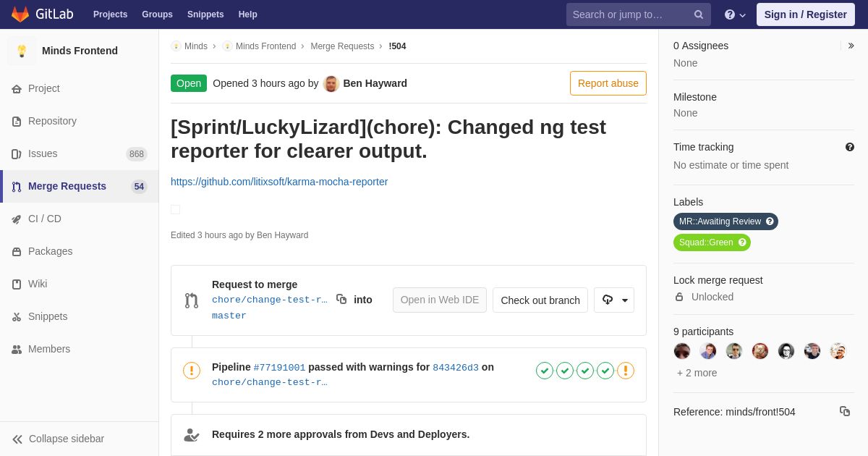Click the Sign in / Register button
Image resolution: width=868 pixels, height=456 pixels.
pyautogui.click(x=806, y=14)
